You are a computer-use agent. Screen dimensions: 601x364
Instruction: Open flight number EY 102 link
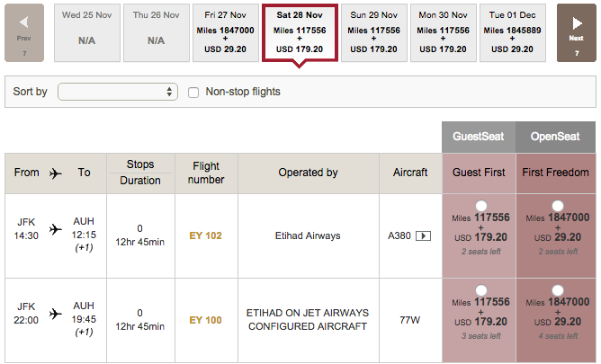(x=205, y=235)
